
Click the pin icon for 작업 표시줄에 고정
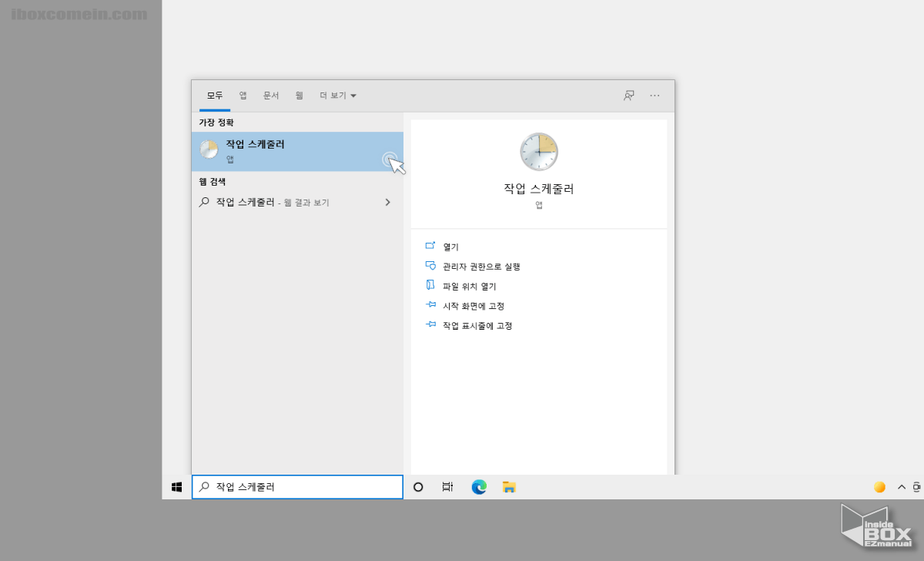(431, 324)
